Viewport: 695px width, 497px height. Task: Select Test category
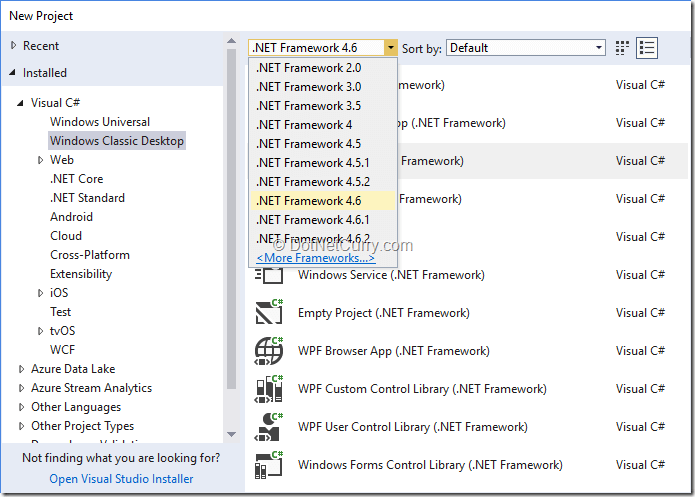60,312
